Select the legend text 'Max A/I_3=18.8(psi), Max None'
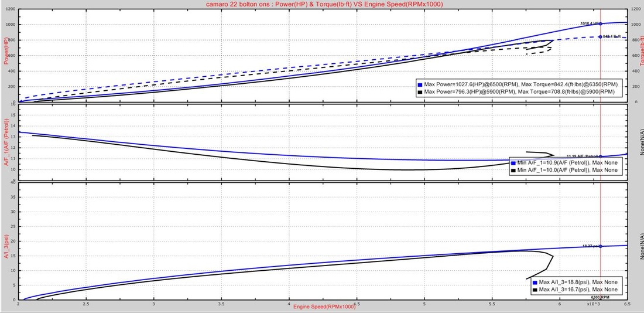Image resolution: width=644 pixels, height=313 pixels. (578, 283)
